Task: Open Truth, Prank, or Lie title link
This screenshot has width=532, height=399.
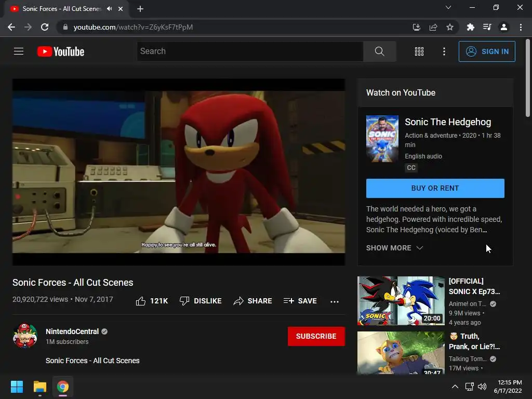Action: point(474,341)
